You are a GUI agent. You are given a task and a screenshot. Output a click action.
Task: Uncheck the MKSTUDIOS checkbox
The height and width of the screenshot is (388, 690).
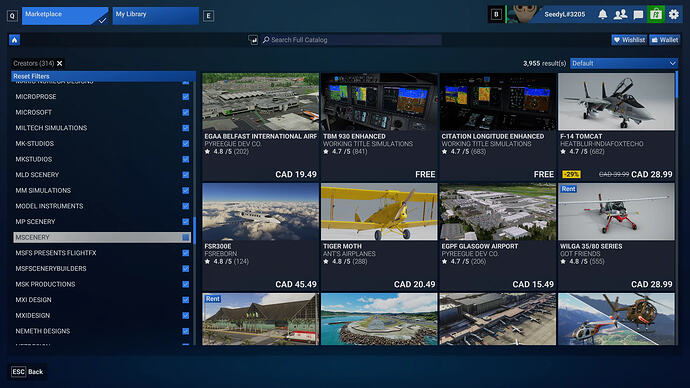coord(186,159)
